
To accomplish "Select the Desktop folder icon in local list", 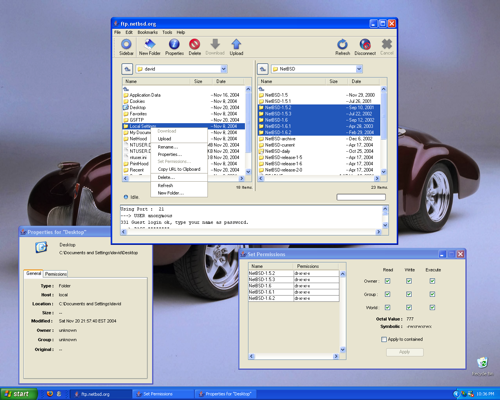I will coord(126,107).
